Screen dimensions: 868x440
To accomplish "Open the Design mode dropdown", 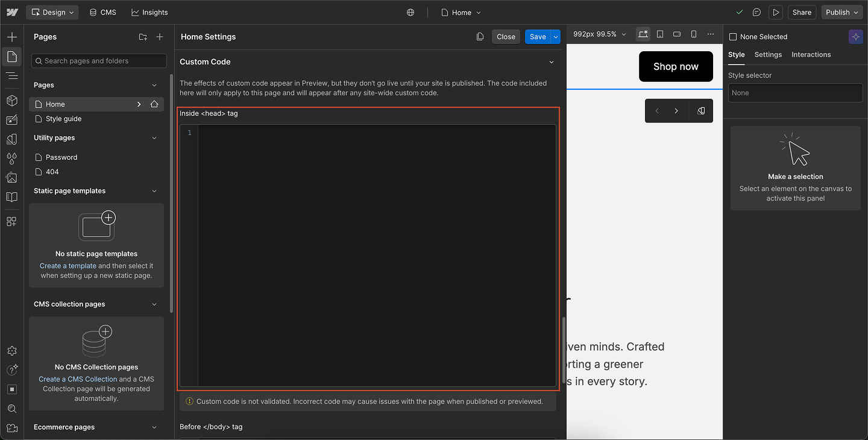I will [52, 12].
